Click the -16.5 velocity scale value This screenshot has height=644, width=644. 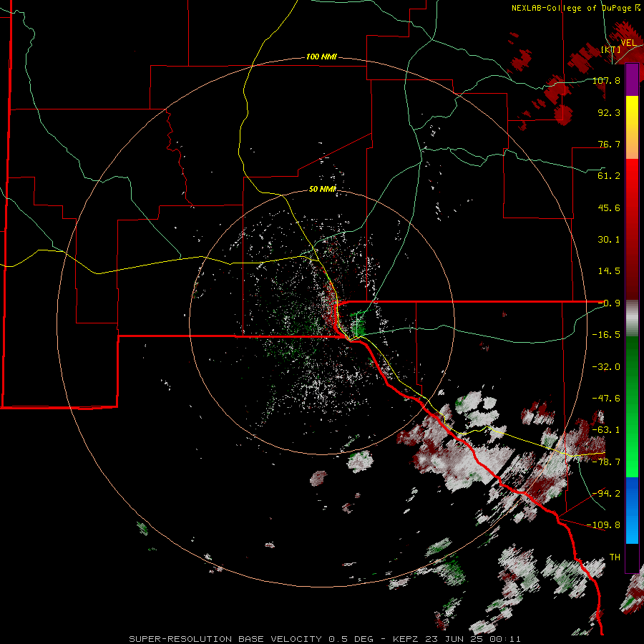606,335
